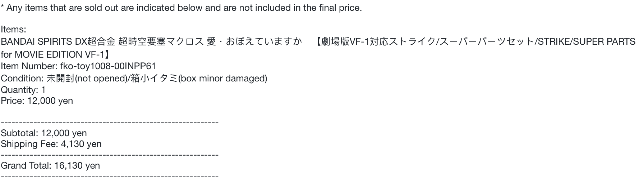
Task: Click the 'Grand Total: 16,130 yen' line
Action: [x=50, y=166]
